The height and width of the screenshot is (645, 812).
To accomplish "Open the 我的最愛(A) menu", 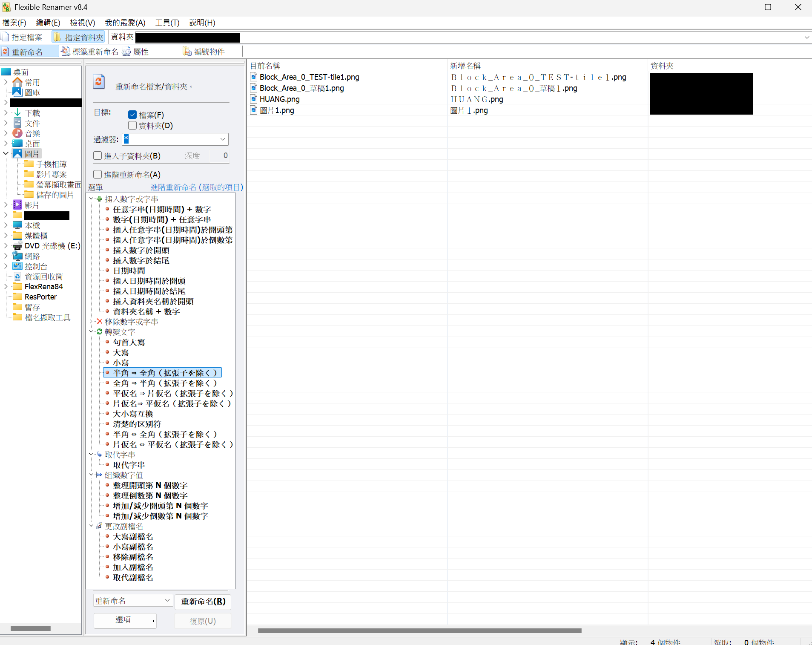I will pyautogui.click(x=125, y=23).
